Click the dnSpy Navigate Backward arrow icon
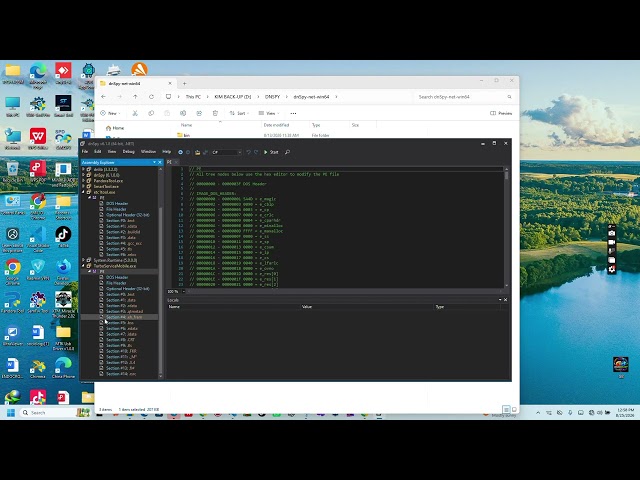This screenshot has height=480, width=640. click(180, 152)
